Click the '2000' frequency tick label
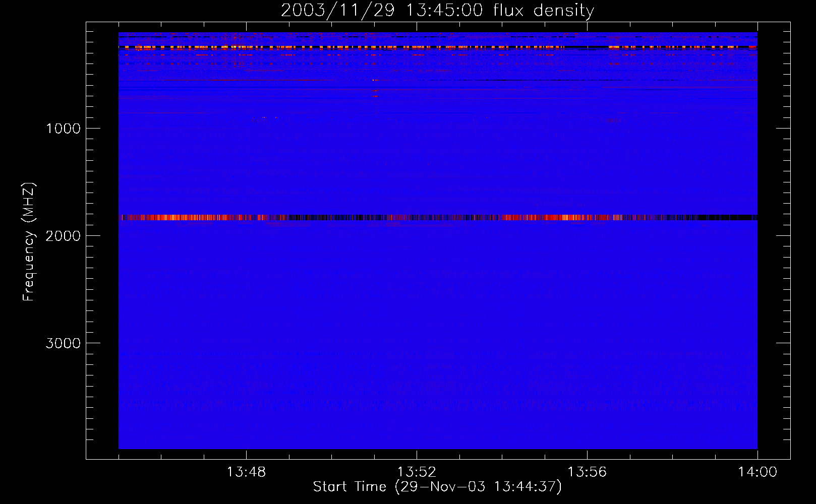This screenshot has height=504, width=816. point(63,236)
